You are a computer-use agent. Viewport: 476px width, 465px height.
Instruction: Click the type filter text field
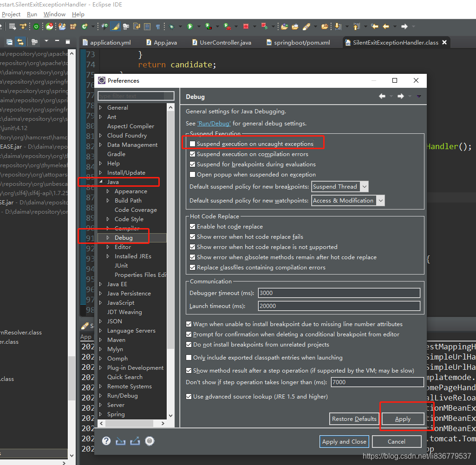pyautogui.click(x=136, y=96)
